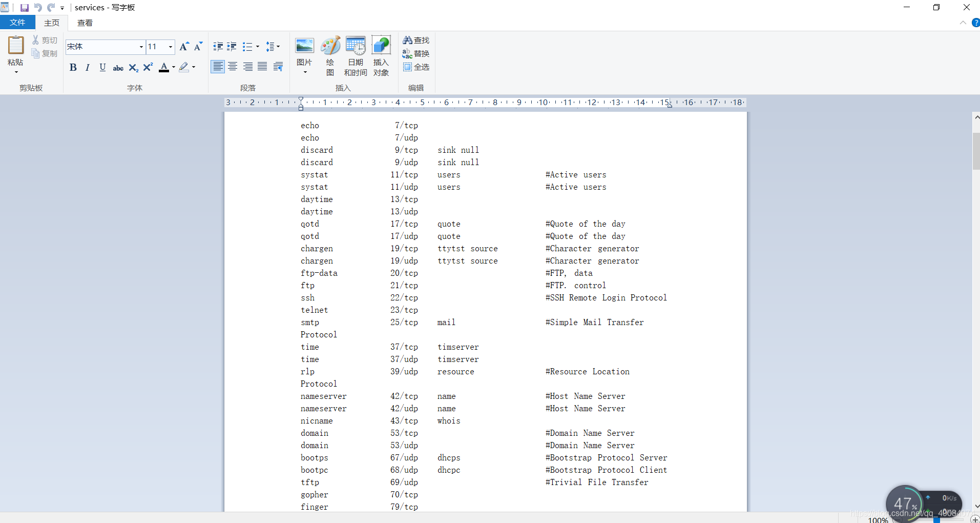Customize the quick access toolbar dropdown
980x523 pixels.
coord(62,8)
